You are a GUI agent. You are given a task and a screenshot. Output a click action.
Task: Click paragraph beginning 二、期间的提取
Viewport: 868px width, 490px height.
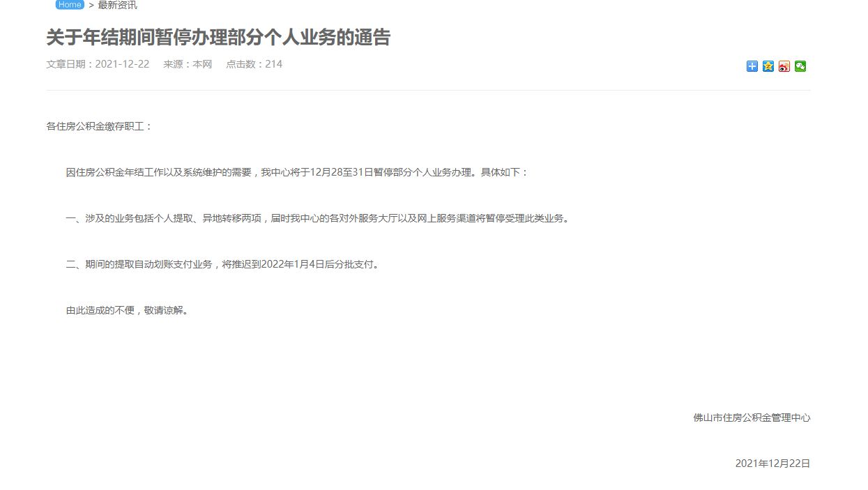tap(222, 264)
